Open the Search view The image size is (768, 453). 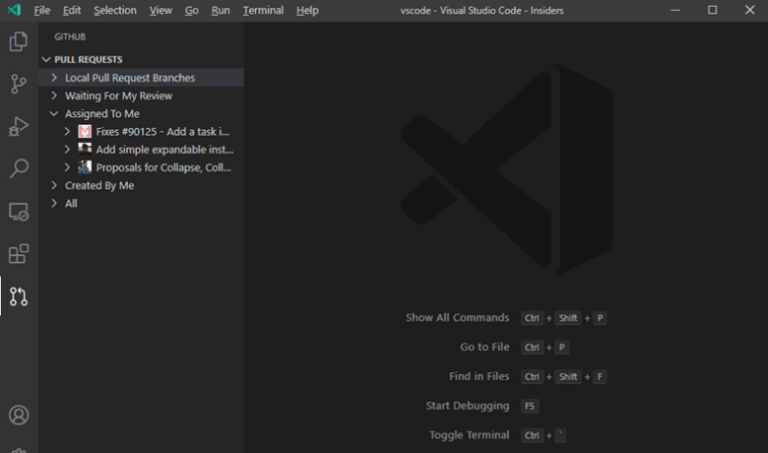[x=19, y=168]
